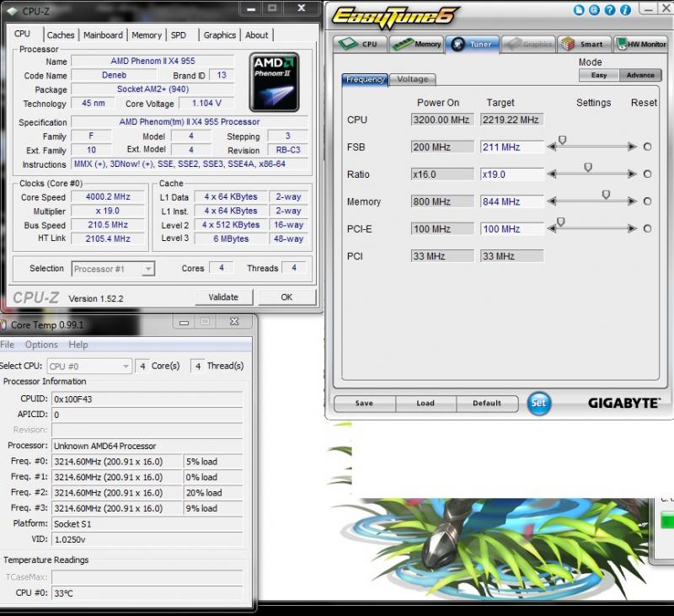Select the FSB reset radio button
The width and height of the screenshot is (674, 616).
[647, 147]
